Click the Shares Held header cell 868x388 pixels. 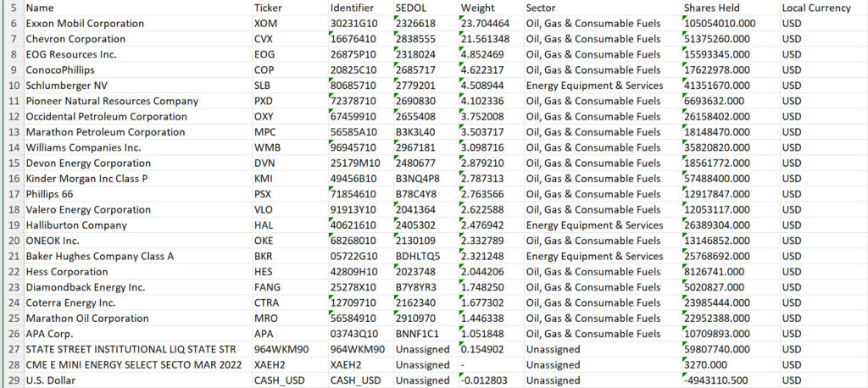[731, 8]
